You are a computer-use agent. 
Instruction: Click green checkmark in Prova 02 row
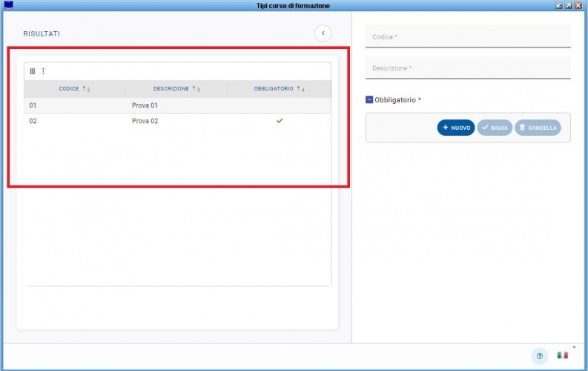(x=280, y=121)
